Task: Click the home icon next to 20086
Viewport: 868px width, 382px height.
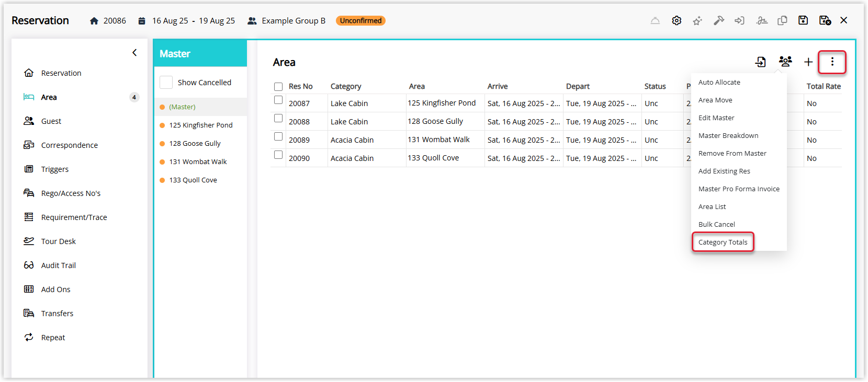Action: 94,21
